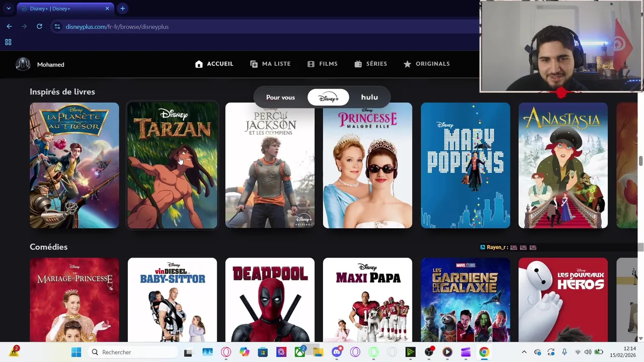Open Princesse malgré elle poster
The height and width of the screenshot is (362, 644).
pos(367,165)
